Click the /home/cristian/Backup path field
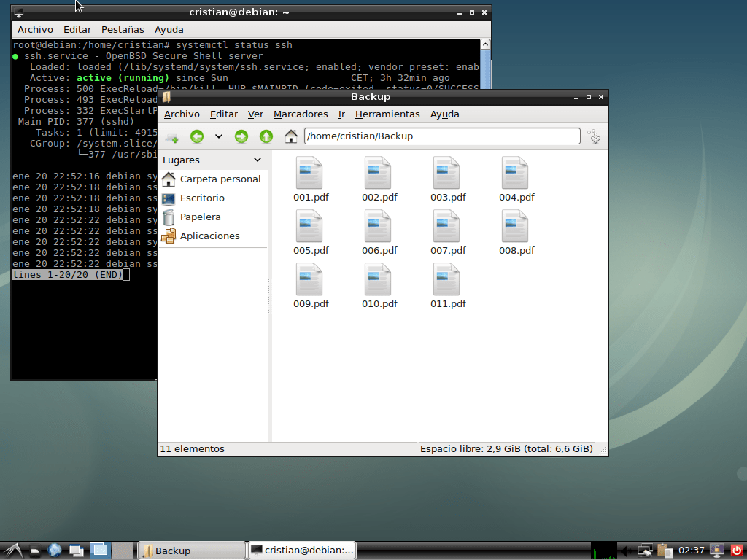The image size is (747, 560). click(x=441, y=136)
